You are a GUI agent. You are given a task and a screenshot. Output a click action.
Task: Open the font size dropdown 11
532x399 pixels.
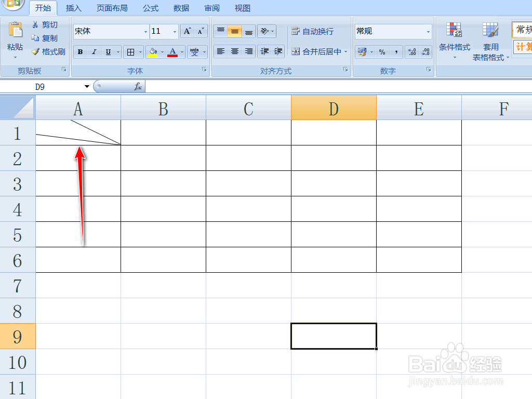[x=175, y=32]
